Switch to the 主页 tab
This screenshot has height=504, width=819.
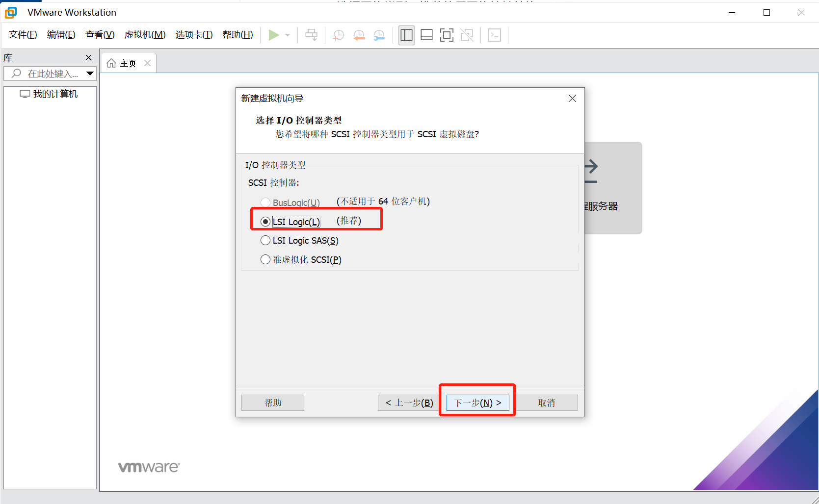127,62
